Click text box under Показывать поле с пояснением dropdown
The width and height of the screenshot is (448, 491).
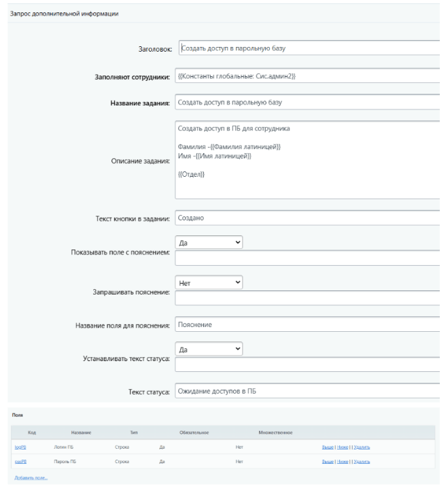(x=307, y=258)
